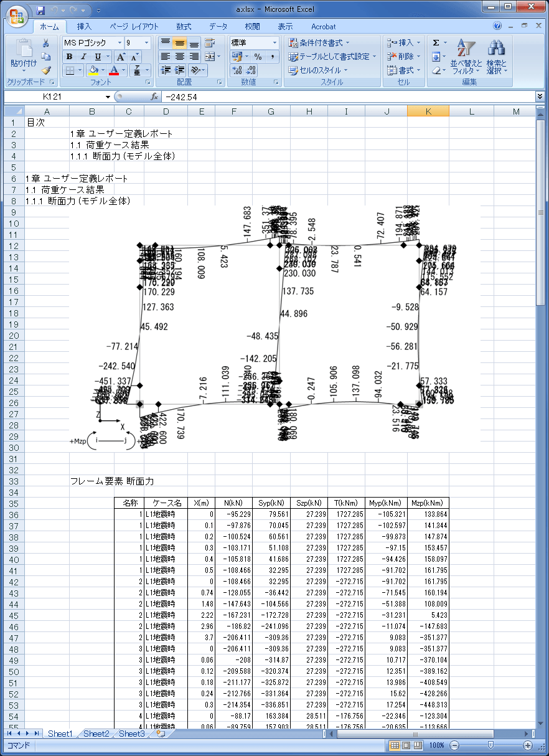Switch to the 挿入 ribbon tab
The width and height of the screenshot is (549, 756).
click(84, 27)
